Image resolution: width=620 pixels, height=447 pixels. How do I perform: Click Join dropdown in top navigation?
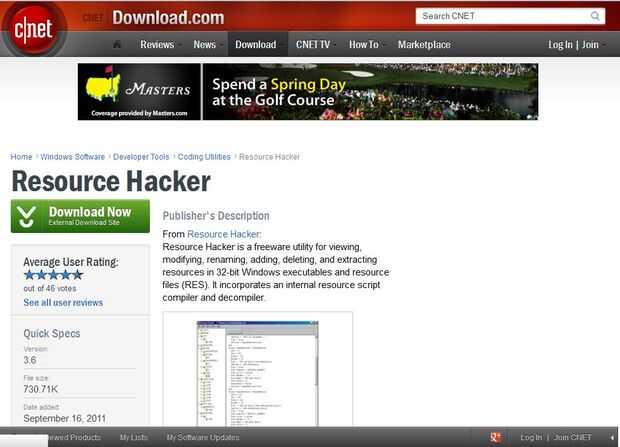[x=590, y=45]
